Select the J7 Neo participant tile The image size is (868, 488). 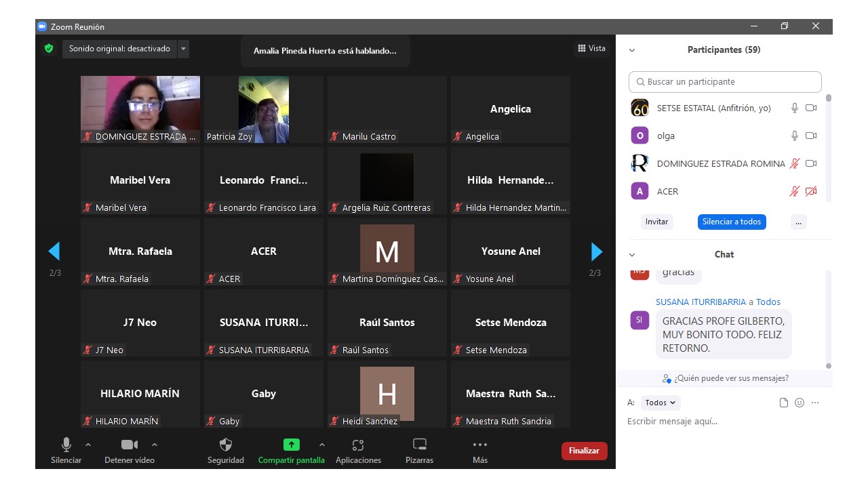(140, 323)
